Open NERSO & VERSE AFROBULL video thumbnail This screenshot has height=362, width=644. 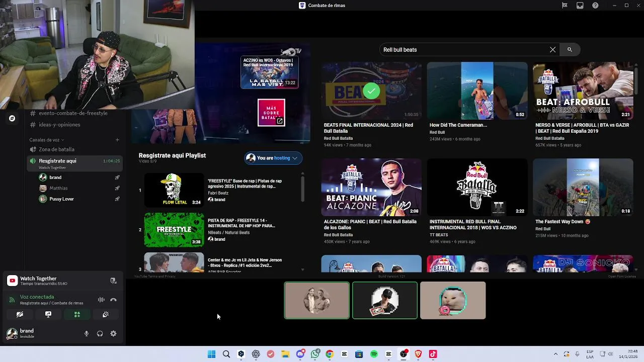point(583,90)
